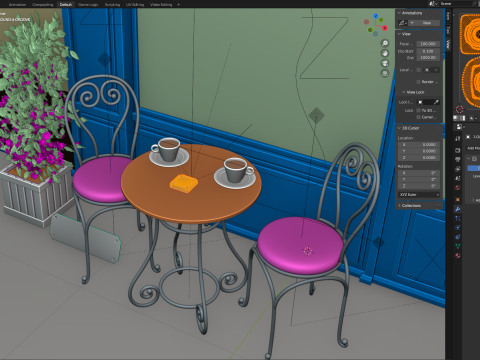
Task: Open the Tool properties tab icon
Action: (458, 138)
